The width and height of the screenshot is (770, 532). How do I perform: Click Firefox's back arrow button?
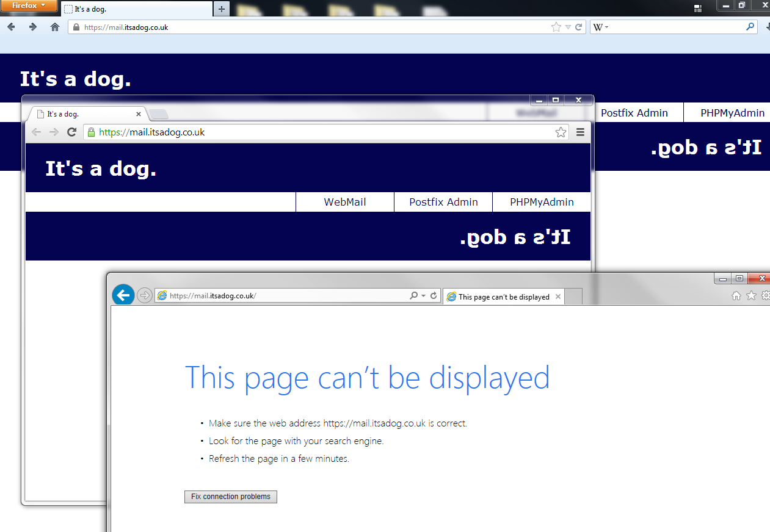pyautogui.click(x=12, y=27)
